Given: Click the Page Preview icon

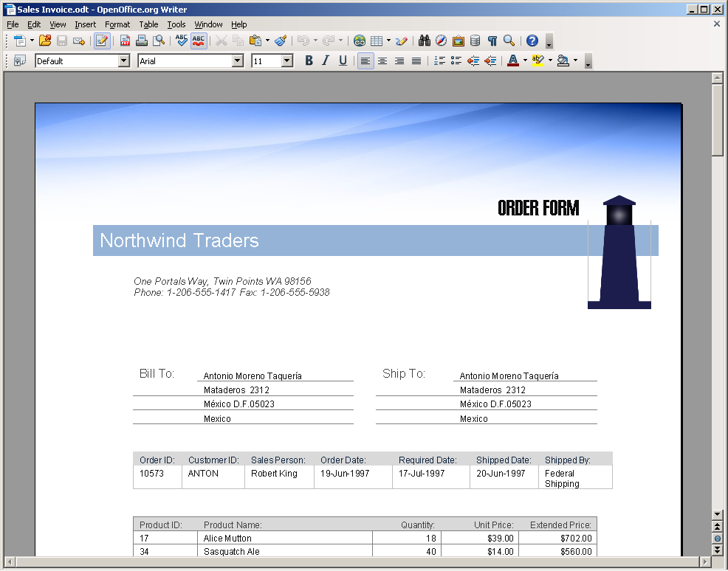Looking at the screenshot, I should [159, 41].
